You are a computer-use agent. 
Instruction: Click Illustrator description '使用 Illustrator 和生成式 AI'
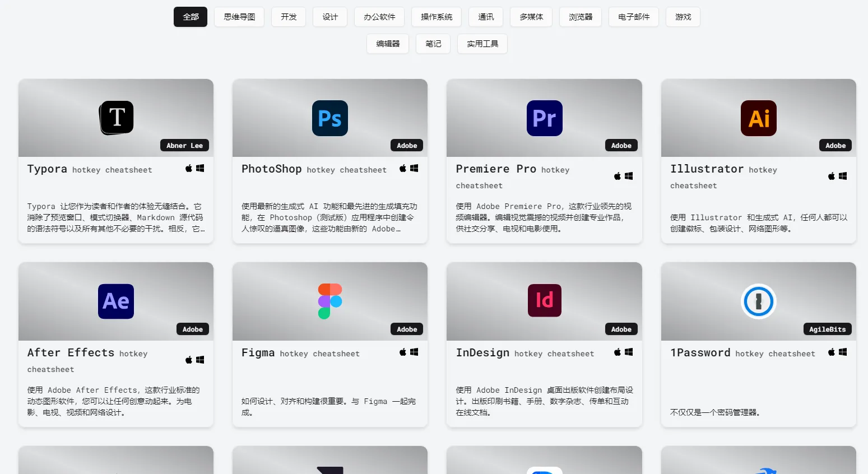click(759, 223)
